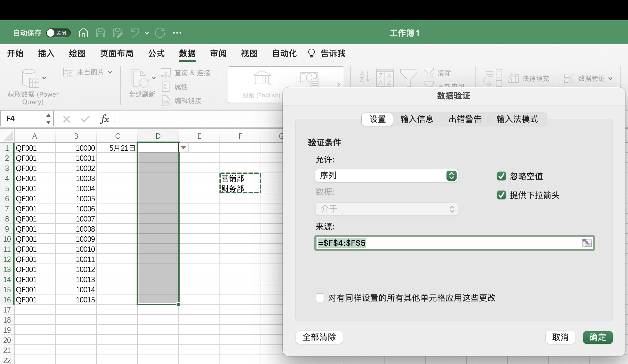The height and width of the screenshot is (364, 628).
Task: Click the Name Box stepper arrows
Action: coord(48,119)
